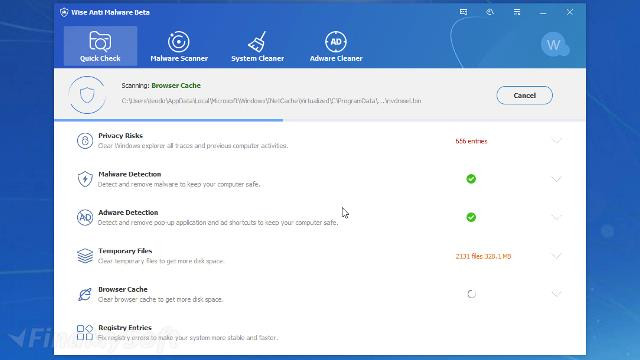Open the Quick Check tab

pyautogui.click(x=100, y=46)
